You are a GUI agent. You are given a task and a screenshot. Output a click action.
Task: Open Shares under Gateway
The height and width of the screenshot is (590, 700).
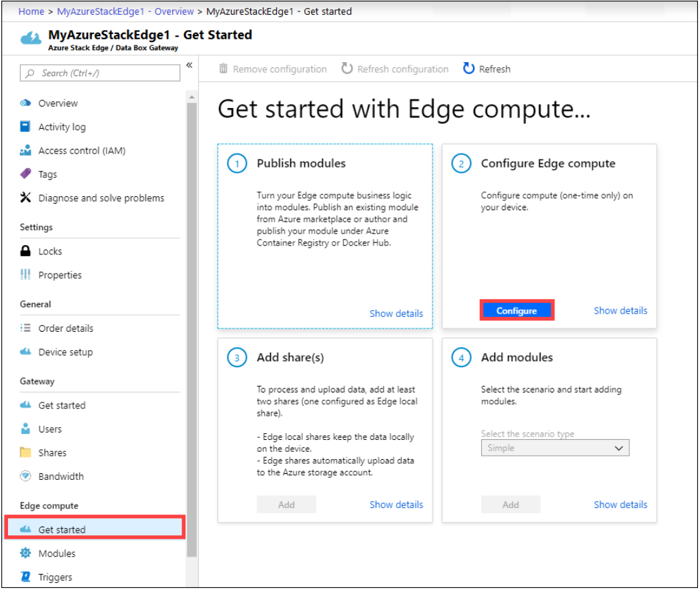pyautogui.click(x=52, y=453)
